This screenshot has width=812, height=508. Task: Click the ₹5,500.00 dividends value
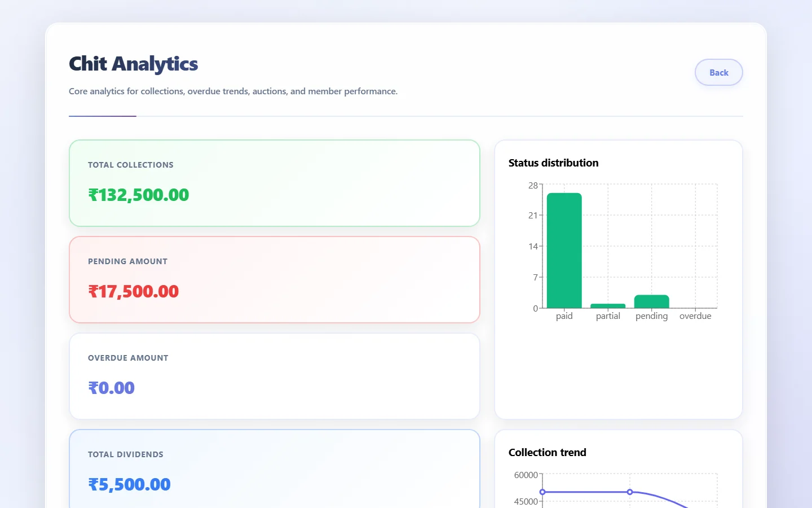point(130,484)
